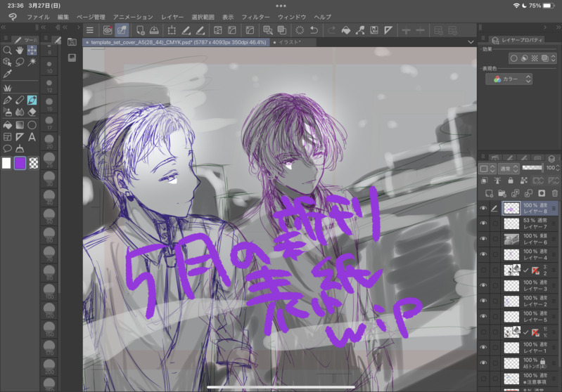The image size is (562, 392).
Task: Hide レイヤー 6 with eye icon
Action: 483,239
